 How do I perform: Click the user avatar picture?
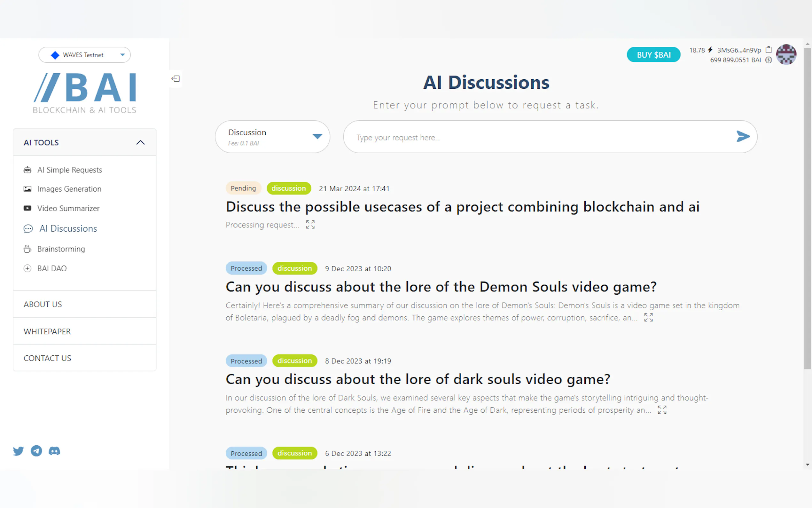click(x=786, y=54)
